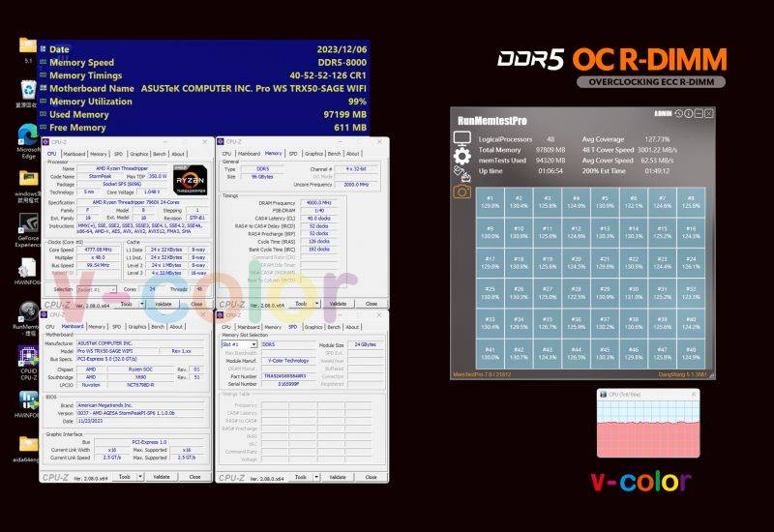Click the screenshot camera icon in RunMemtestPro
Screen dimensions: 774x532
point(461,192)
